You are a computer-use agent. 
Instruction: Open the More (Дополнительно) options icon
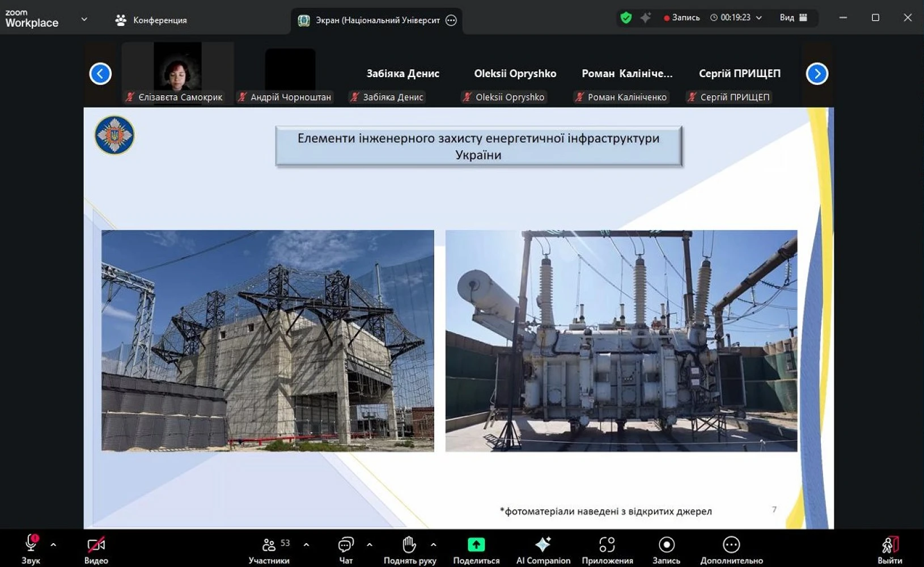[731, 545]
